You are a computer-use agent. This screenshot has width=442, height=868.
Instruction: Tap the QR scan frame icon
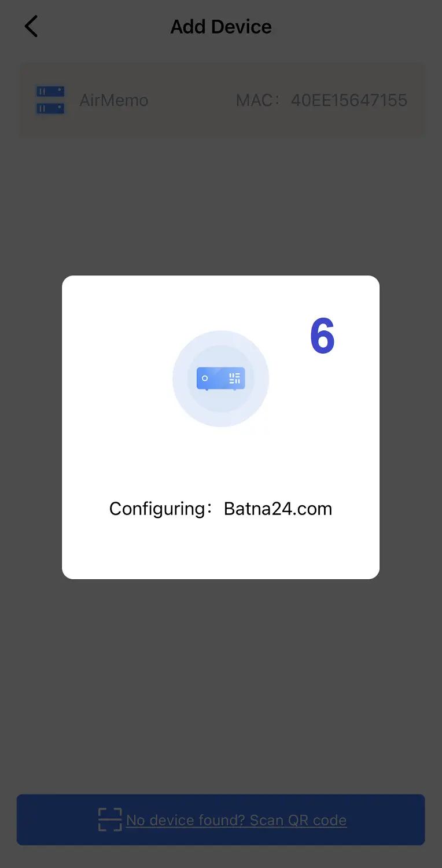click(x=110, y=820)
